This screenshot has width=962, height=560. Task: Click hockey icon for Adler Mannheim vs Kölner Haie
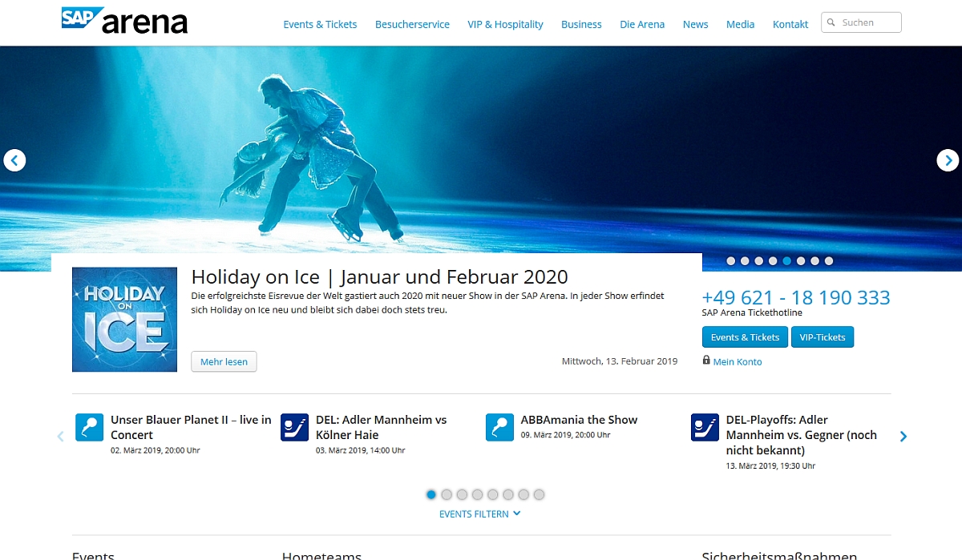pyautogui.click(x=295, y=427)
